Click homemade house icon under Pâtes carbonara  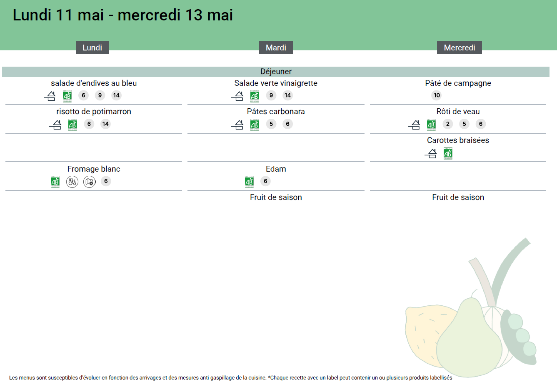pyautogui.click(x=238, y=125)
